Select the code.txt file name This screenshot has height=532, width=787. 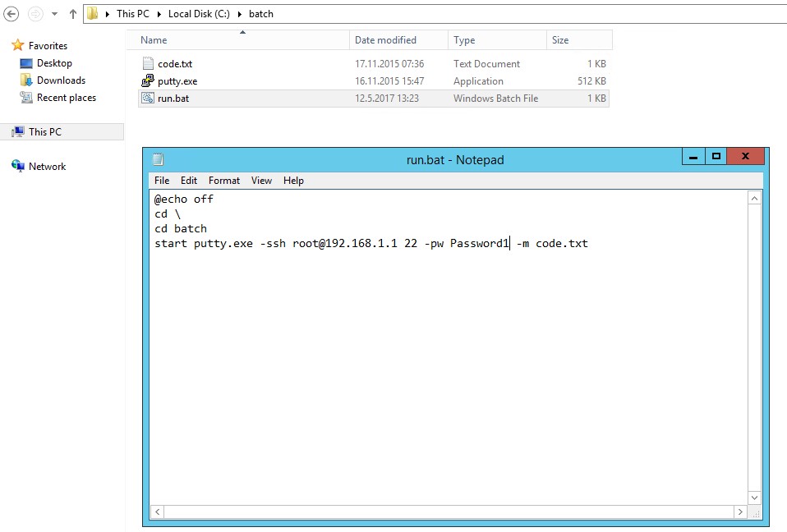(175, 64)
